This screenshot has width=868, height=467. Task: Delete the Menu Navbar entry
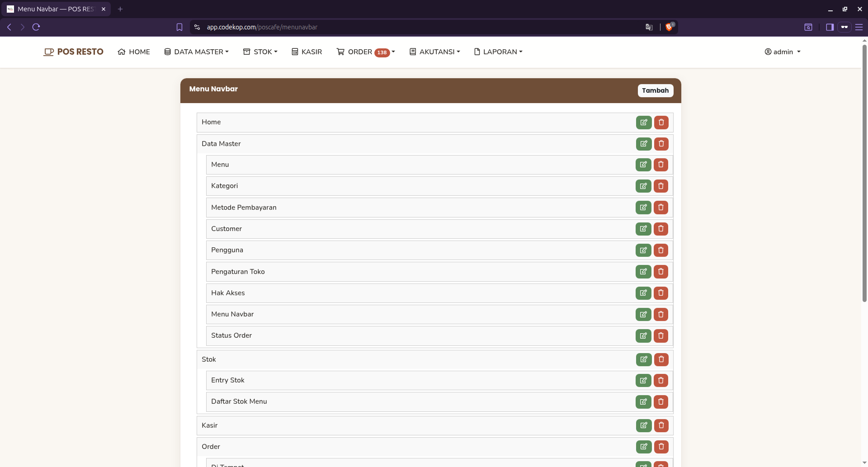tap(660, 314)
